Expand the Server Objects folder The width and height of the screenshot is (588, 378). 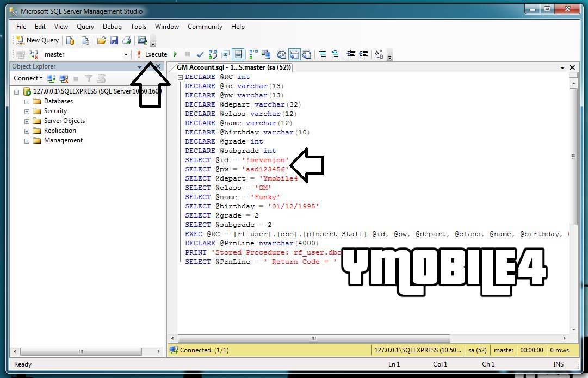[27, 121]
